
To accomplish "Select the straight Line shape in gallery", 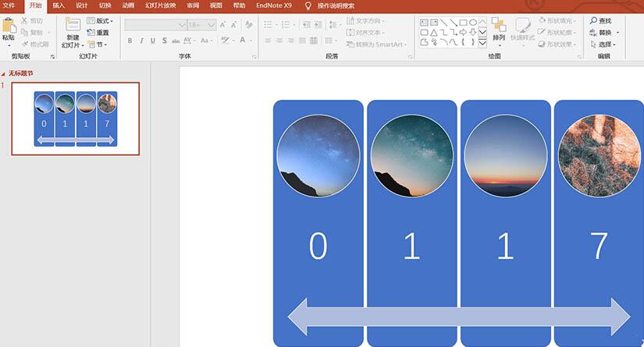I will pos(443,23).
